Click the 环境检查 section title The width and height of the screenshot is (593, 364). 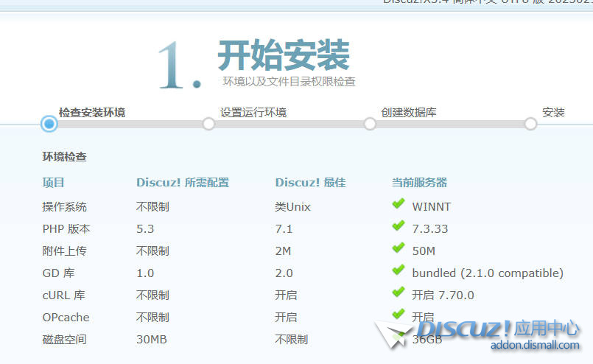point(64,157)
